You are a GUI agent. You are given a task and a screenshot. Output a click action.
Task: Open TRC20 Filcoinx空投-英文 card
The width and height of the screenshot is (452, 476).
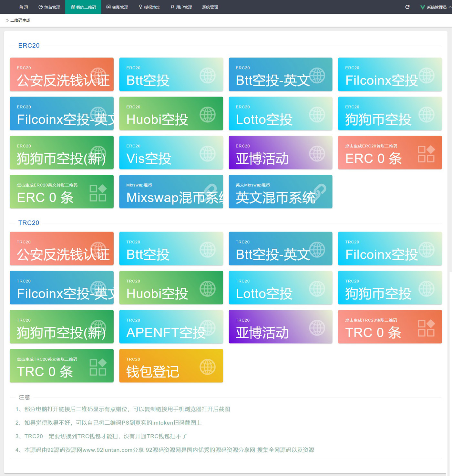pos(62,287)
